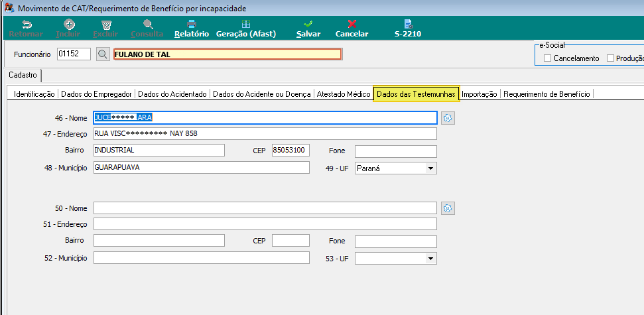Click the Geração (Afast) button label
Viewport: 644px width, 315px height.
coord(246,34)
